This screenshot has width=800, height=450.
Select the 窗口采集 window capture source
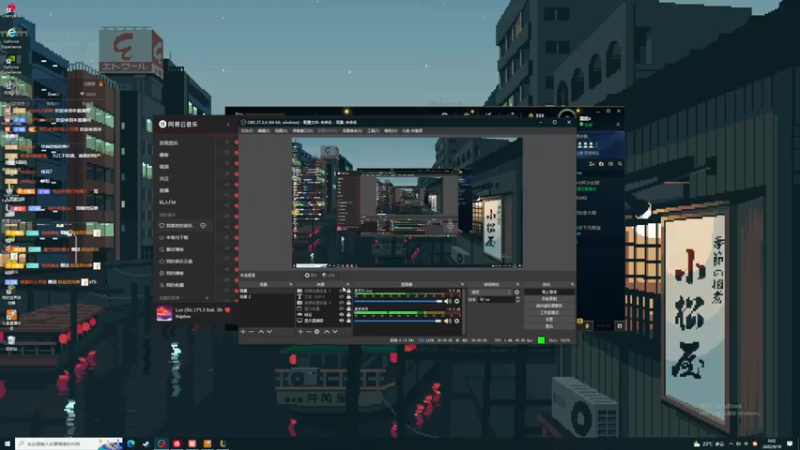[323, 309]
